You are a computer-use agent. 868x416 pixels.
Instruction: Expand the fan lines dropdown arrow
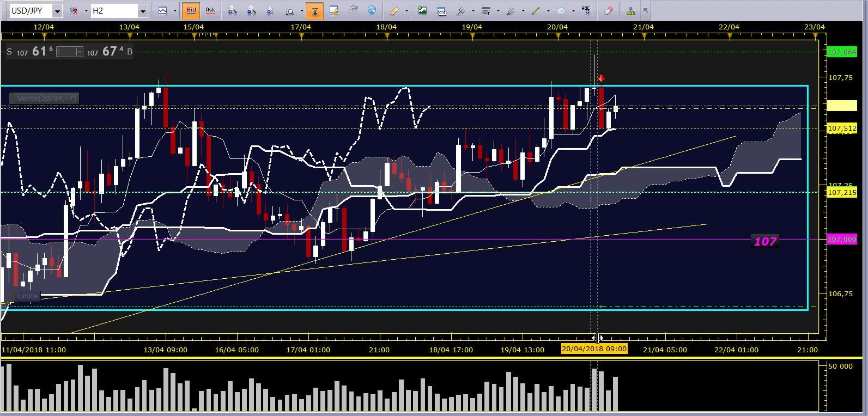click(523, 11)
